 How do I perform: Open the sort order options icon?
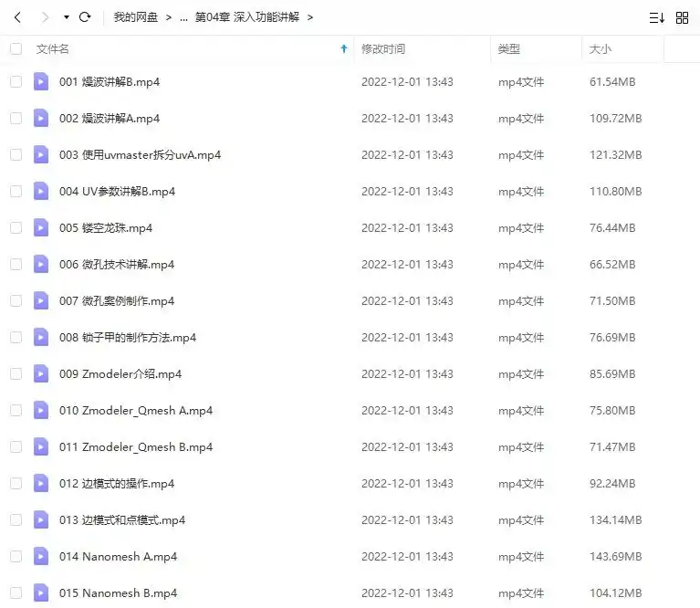656,17
